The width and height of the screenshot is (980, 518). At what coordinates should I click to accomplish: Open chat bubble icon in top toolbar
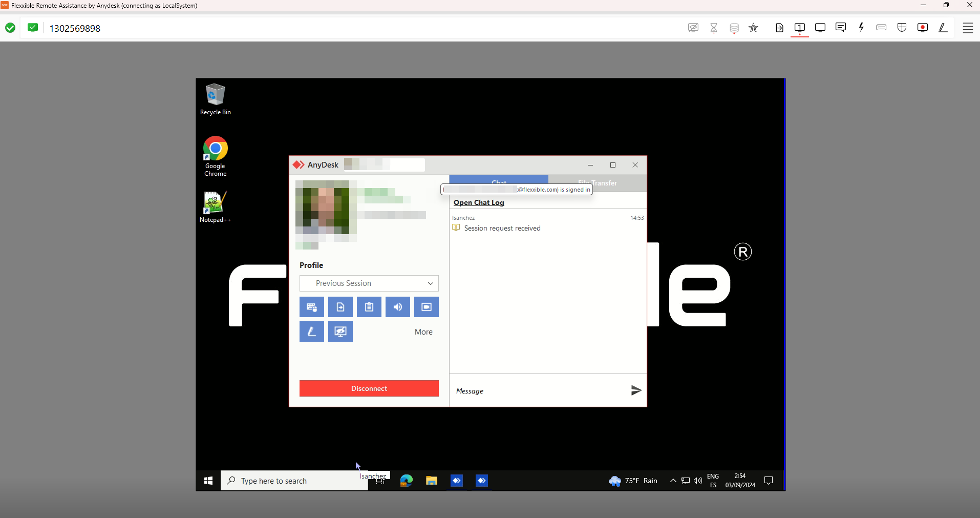(841, 27)
